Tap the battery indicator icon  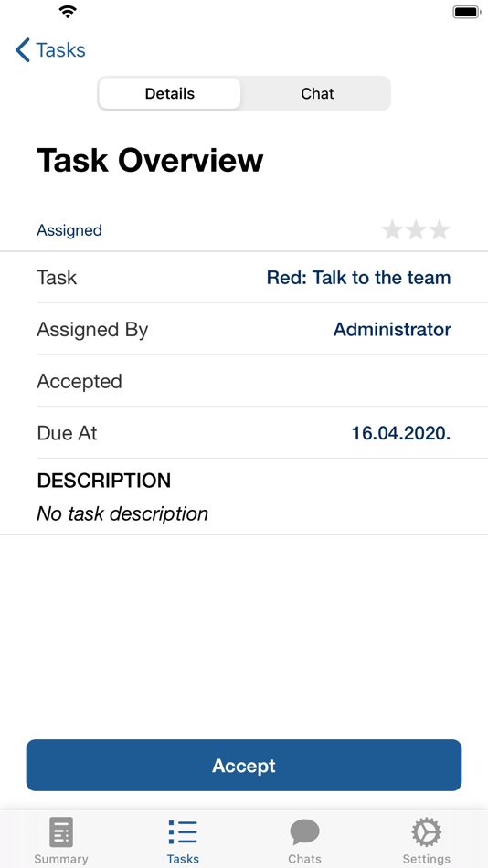coord(467,12)
